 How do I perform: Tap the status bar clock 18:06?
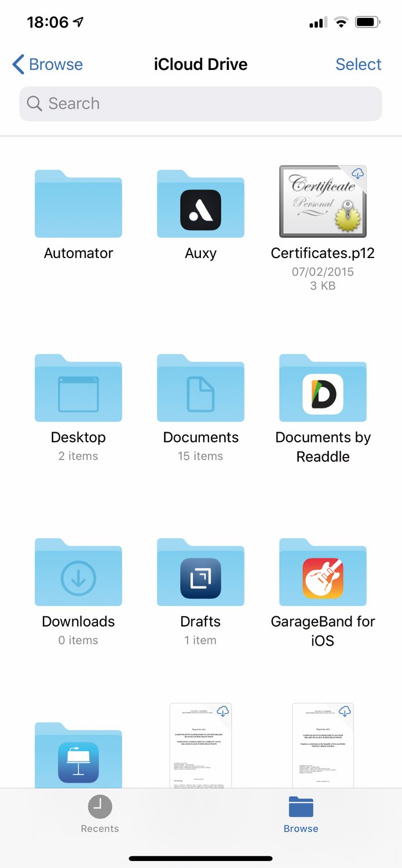(47, 22)
